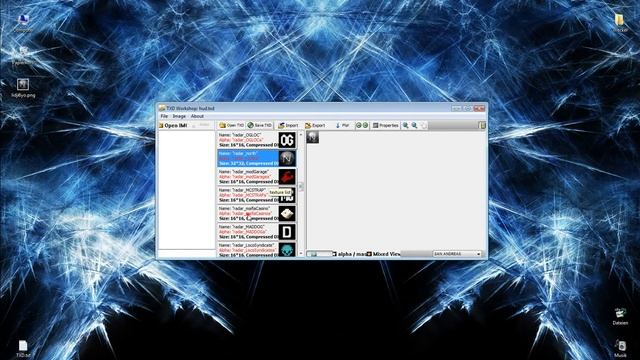Click the dice mafiaCasino thumbnail
Viewport: 640px width, 360px height.
(287, 213)
